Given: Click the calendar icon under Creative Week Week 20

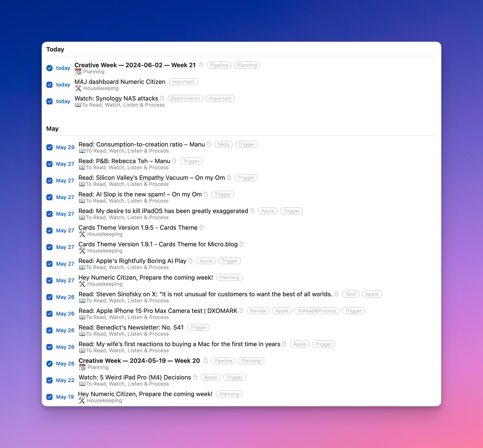Looking at the screenshot, I should tap(82, 367).
